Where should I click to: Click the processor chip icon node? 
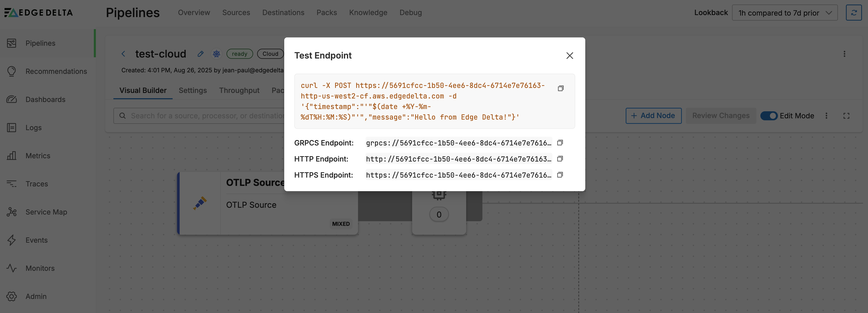click(439, 195)
